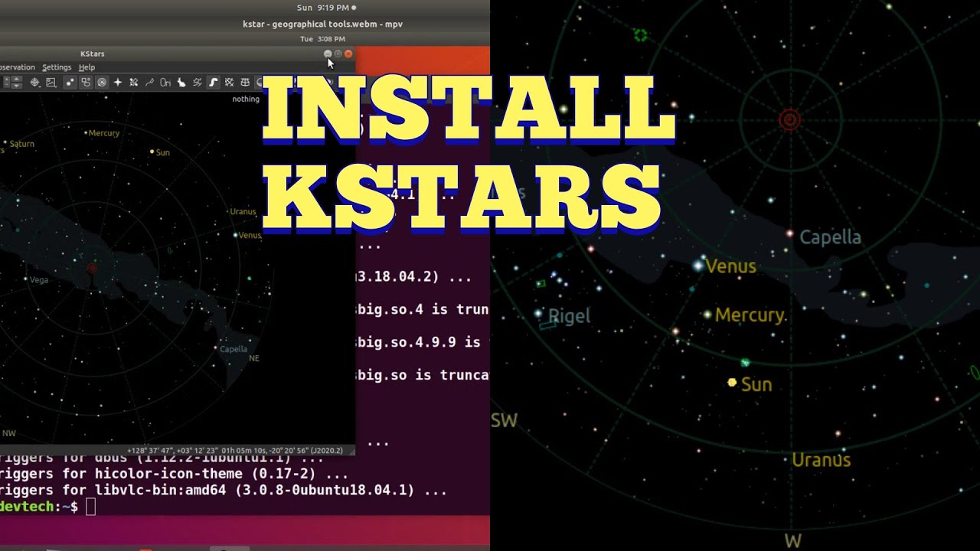This screenshot has width=980, height=551.
Task: Click Capella label in enlarged sky map
Action: click(830, 237)
